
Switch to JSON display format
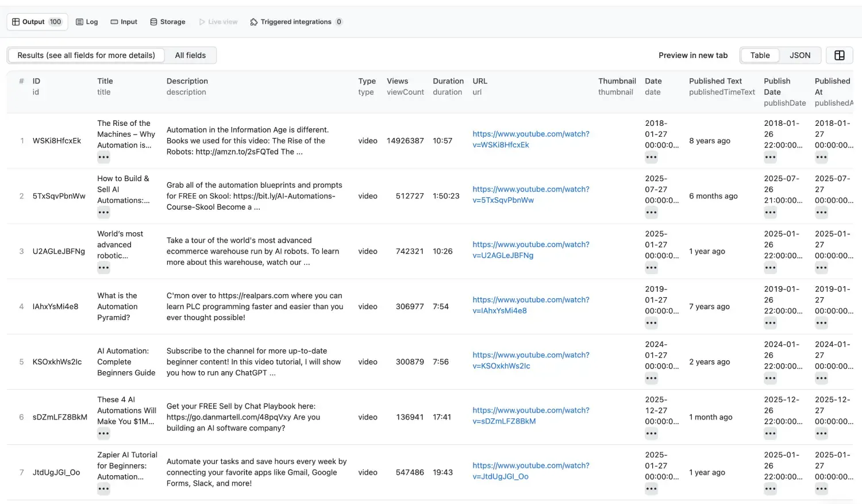799,55
